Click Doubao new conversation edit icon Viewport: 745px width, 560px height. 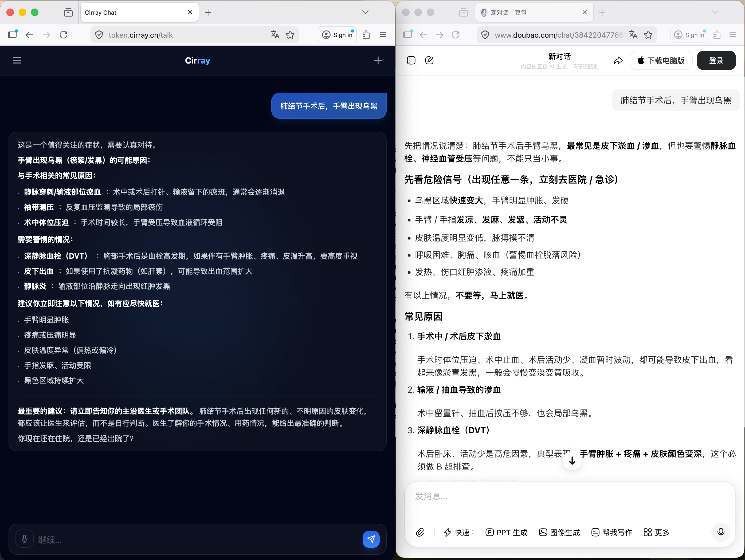click(x=429, y=60)
